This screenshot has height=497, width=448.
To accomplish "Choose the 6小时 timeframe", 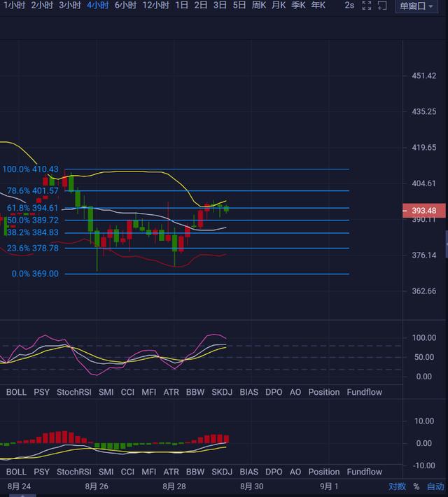I will [126, 6].
